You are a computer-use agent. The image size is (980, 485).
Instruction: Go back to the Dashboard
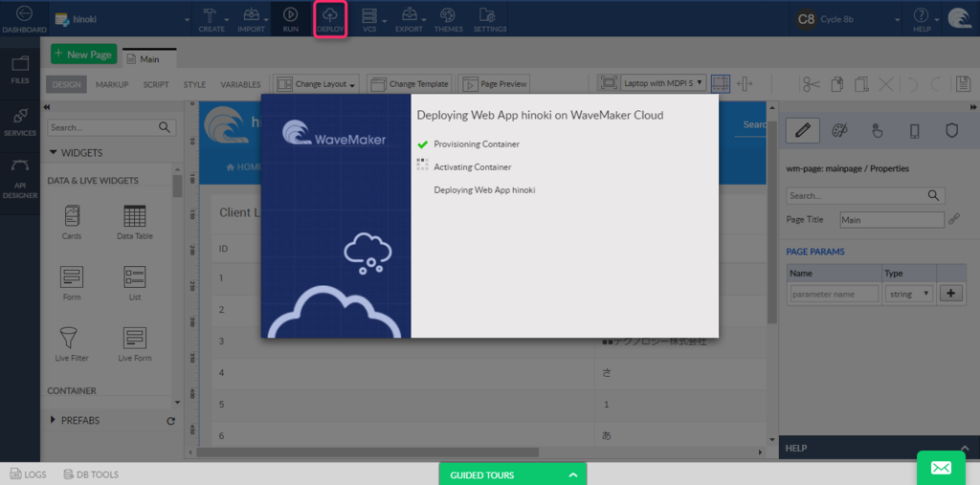tap(23, 19)
